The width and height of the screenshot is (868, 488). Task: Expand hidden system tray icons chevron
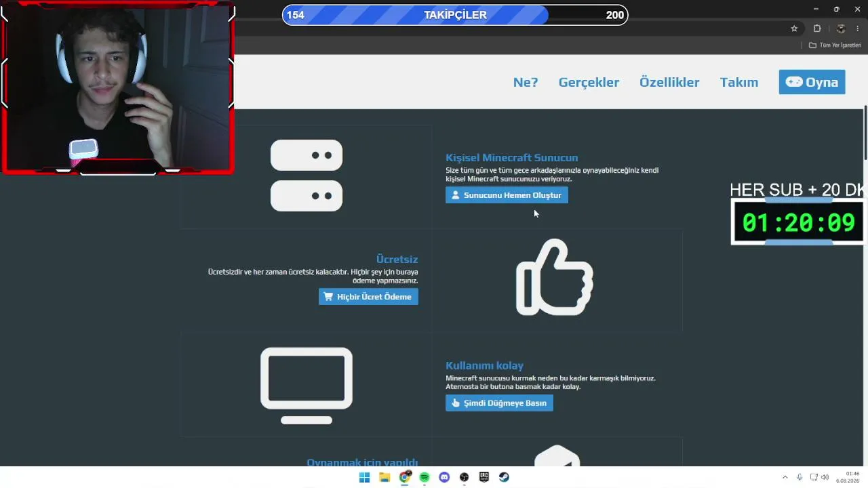click(x=785, y=477)
